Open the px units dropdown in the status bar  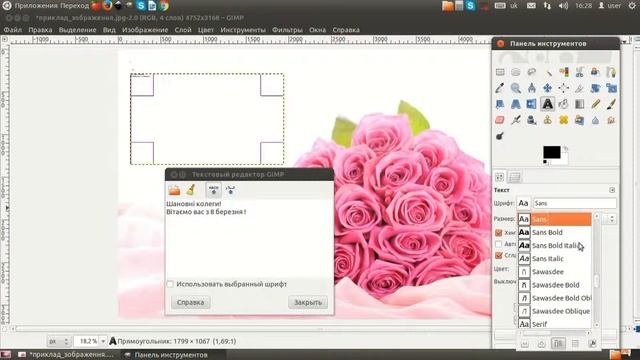[58, 341]
